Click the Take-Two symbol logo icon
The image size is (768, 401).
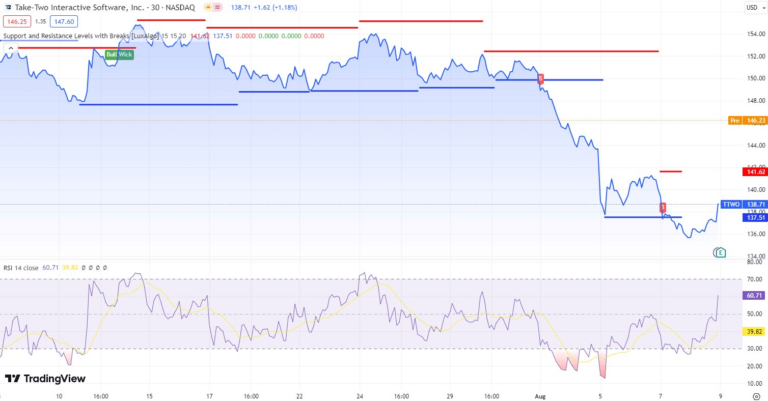point(7,7)
